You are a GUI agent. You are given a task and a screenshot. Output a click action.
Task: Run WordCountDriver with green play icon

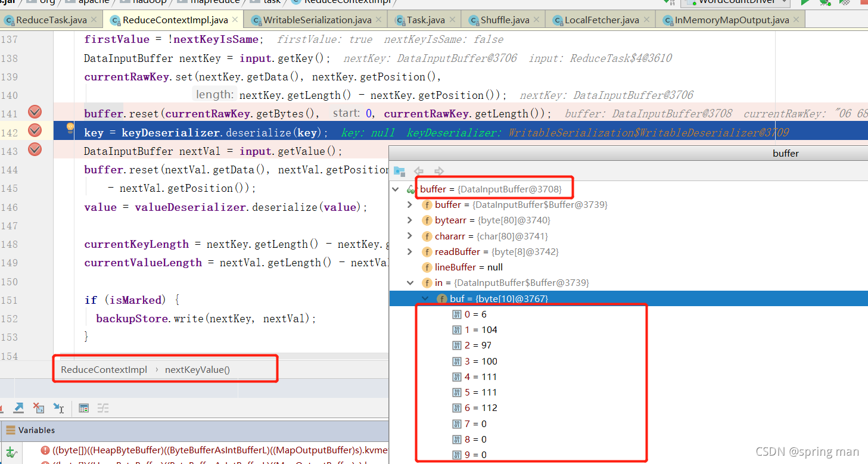coord(805,2)
